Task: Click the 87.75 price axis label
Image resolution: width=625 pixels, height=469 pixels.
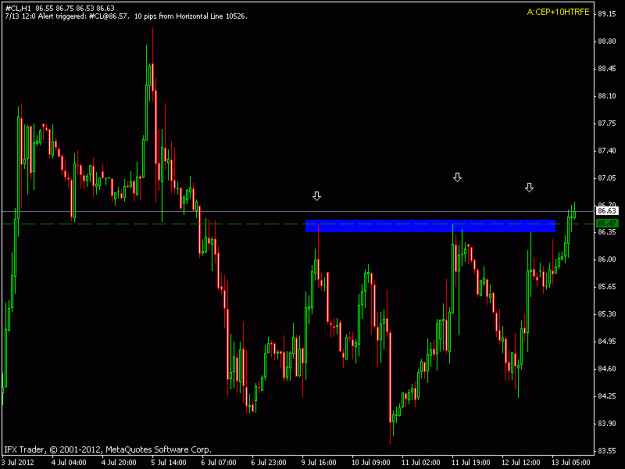Action: tap(607, 123)
